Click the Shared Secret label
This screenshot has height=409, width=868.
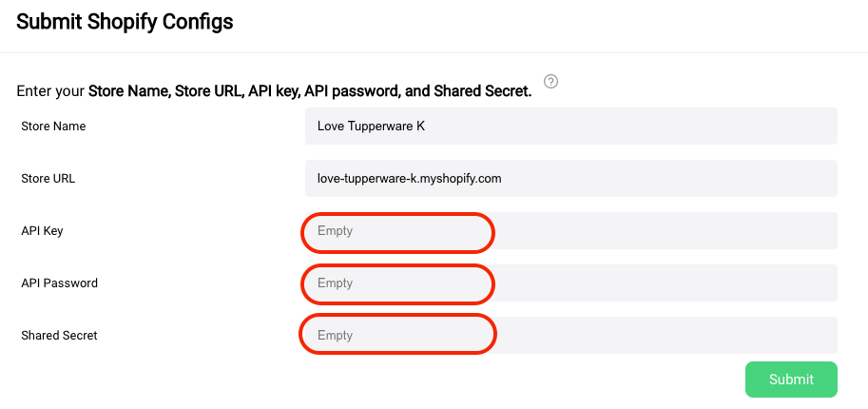pos(59,336)
